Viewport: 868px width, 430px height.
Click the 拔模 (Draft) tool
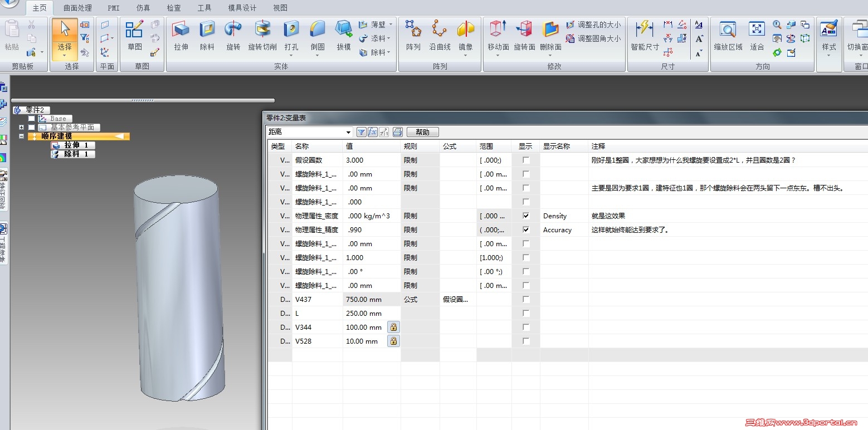[x=344, y=36]
